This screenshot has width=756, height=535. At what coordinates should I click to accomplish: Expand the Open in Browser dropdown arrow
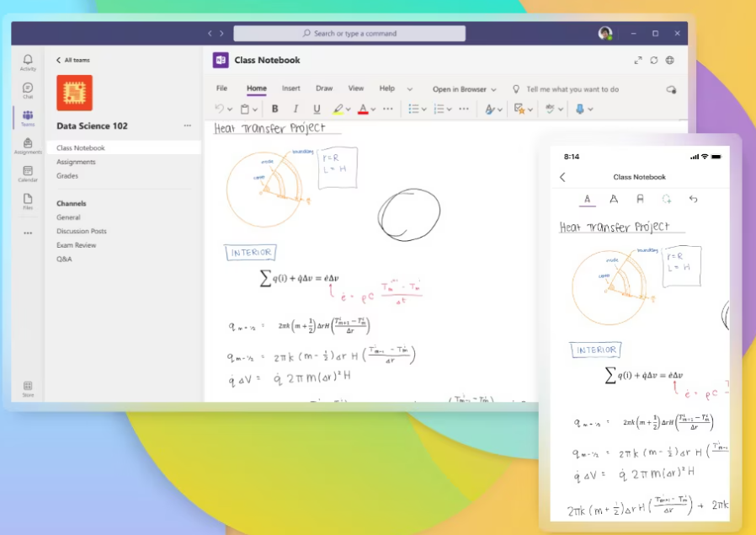pyautogui.click(x=493, y=90)
